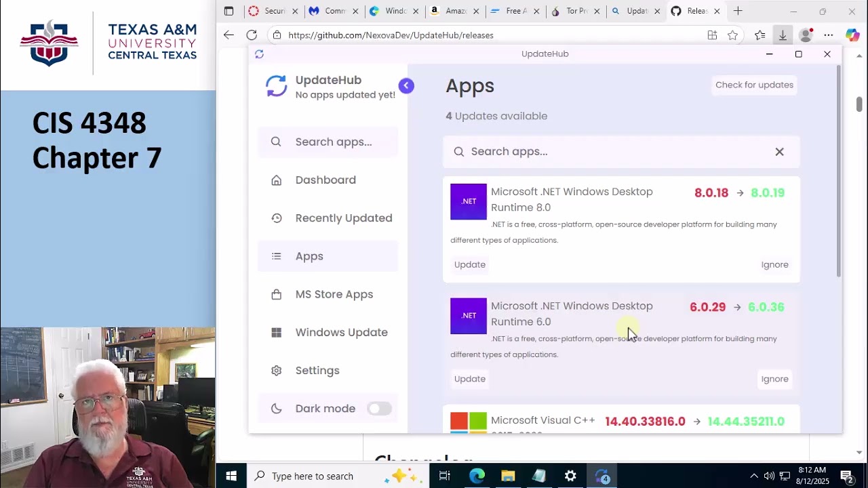868x488 pixels.
Task: Reload the GitHub releases page
Action: (x=252, y=35)
